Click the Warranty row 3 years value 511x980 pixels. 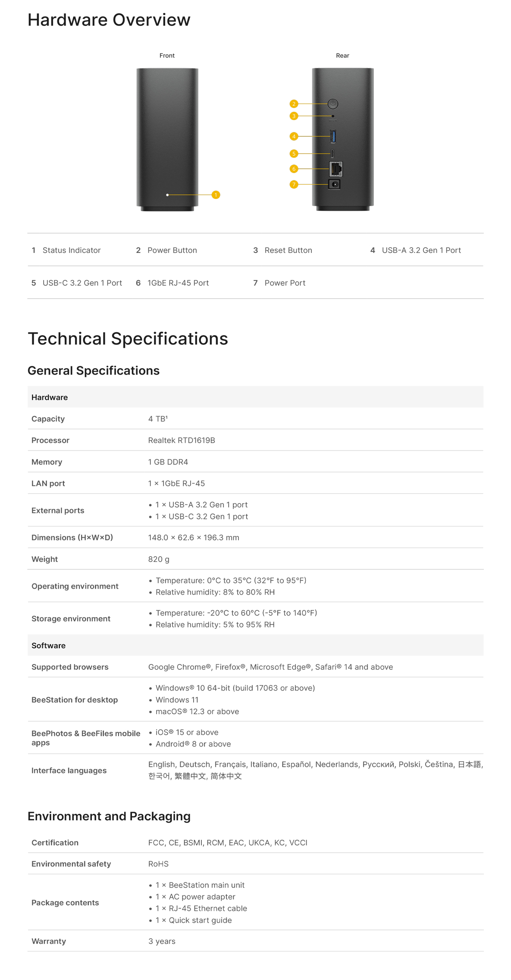pos(162,942)
